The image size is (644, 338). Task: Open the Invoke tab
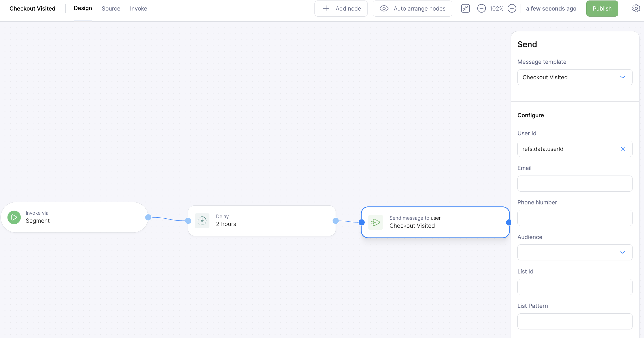(138, 9)
